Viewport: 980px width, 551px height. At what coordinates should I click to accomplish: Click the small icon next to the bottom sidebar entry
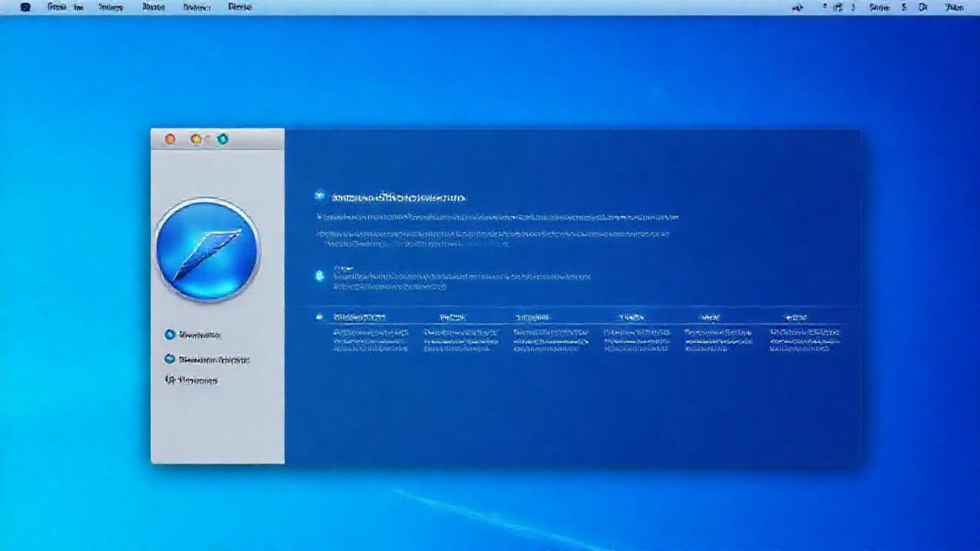pyautogui.click(x=170, y=380)
